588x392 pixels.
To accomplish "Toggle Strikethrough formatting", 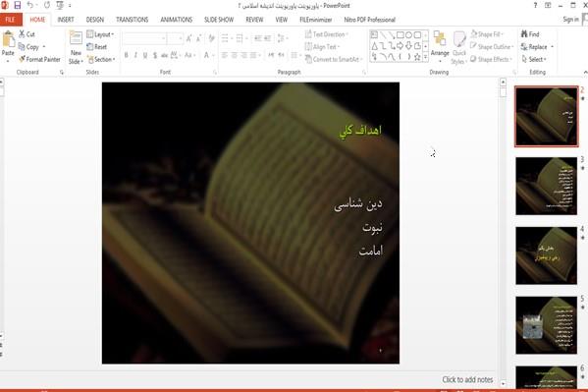I will tap(164, 55).
